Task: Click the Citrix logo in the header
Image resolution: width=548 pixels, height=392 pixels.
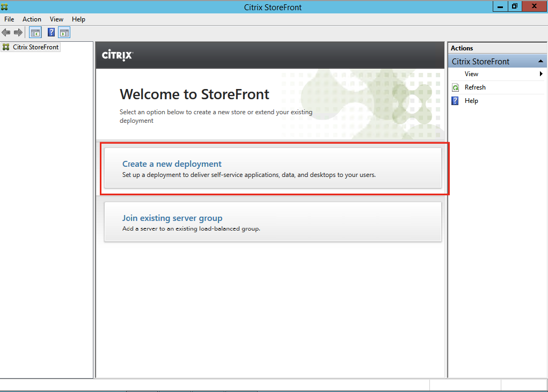Action: pos(117,55)
